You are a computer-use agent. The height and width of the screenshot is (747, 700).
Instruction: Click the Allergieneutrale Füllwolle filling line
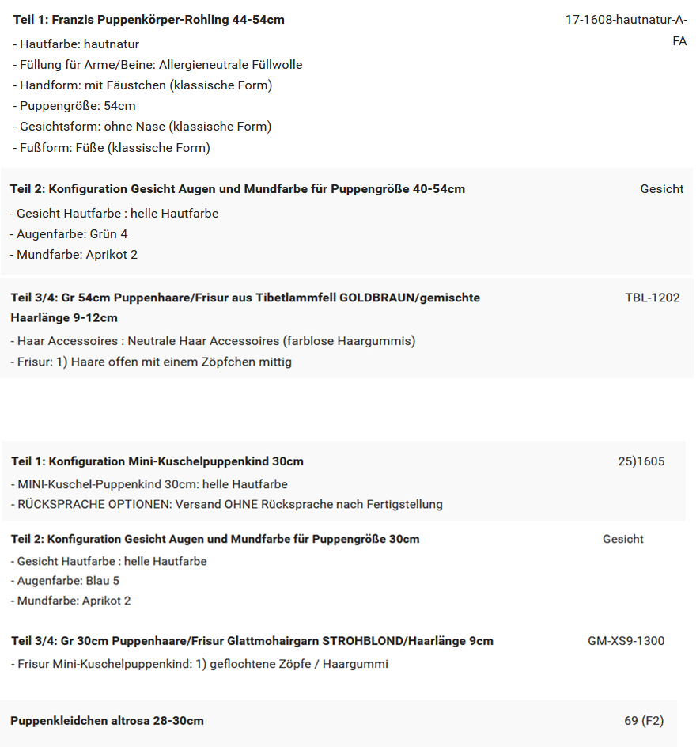157,65
